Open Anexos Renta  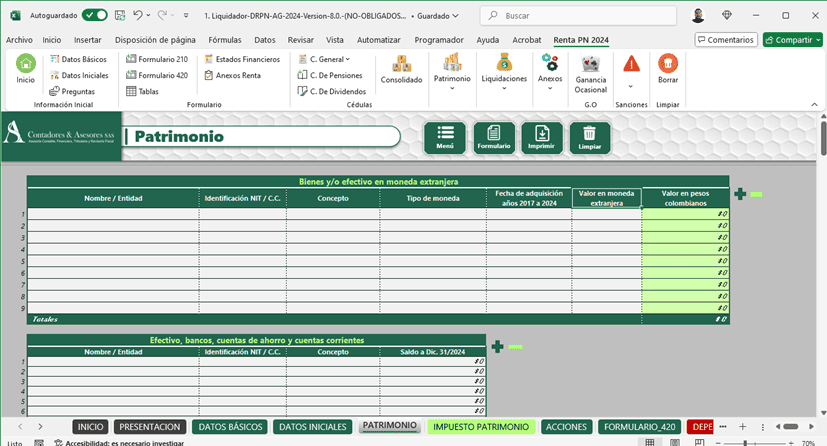(233, 75)
